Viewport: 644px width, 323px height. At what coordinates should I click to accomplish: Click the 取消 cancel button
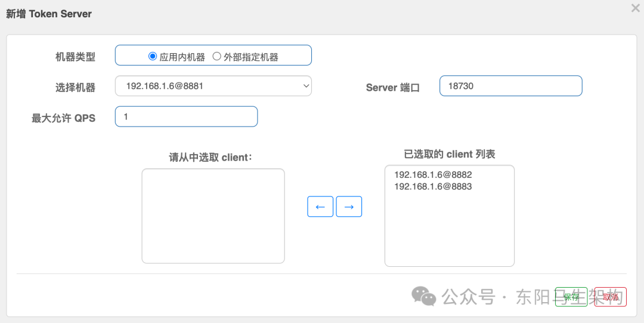[x=611, y=297]
